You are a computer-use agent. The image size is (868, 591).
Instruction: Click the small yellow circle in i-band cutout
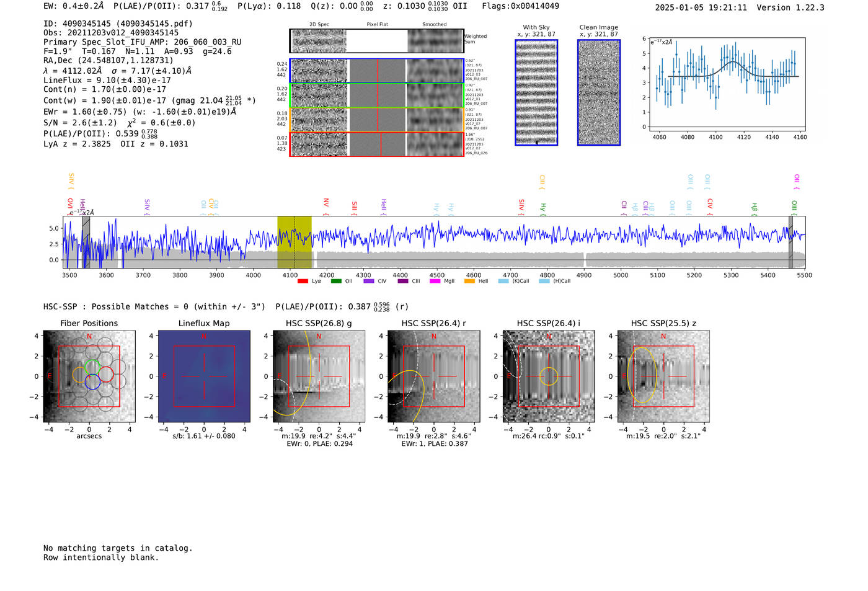tap(549, 376)
